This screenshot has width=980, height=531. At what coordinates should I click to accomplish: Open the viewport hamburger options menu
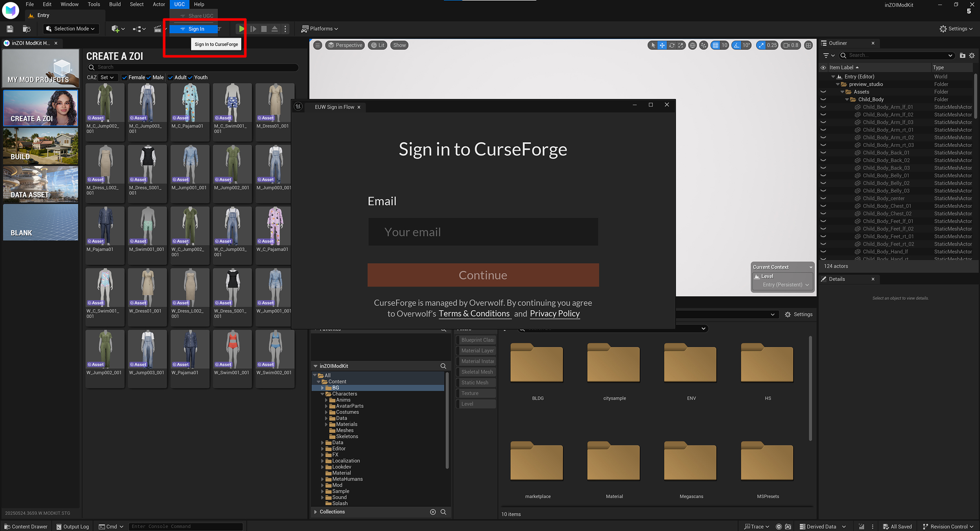(318, 45)
